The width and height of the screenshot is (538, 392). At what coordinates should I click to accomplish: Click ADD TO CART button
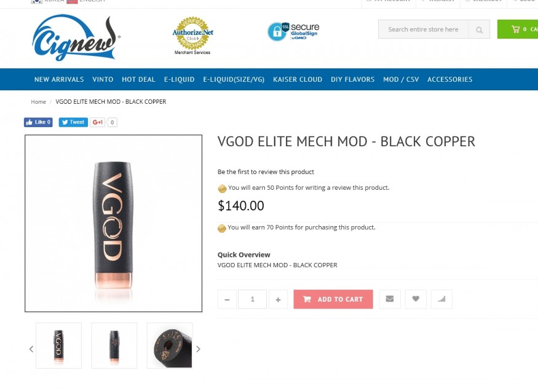333,299
